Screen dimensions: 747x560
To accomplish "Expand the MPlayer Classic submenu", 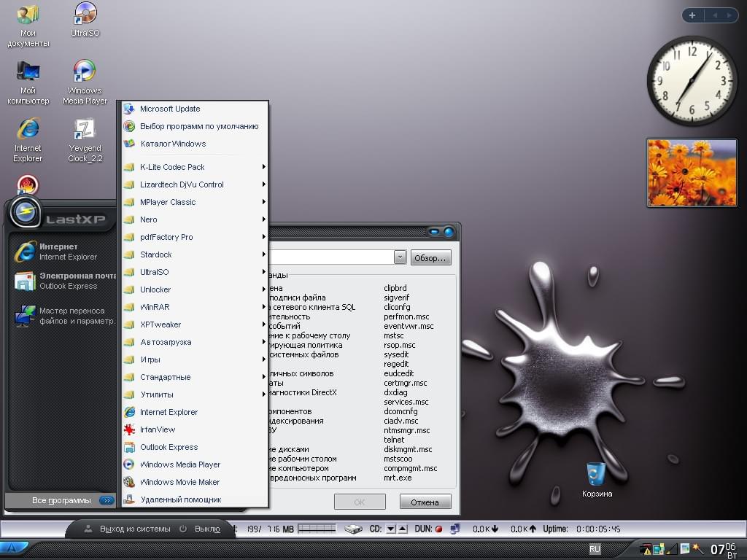I will [x=195, y=203].
